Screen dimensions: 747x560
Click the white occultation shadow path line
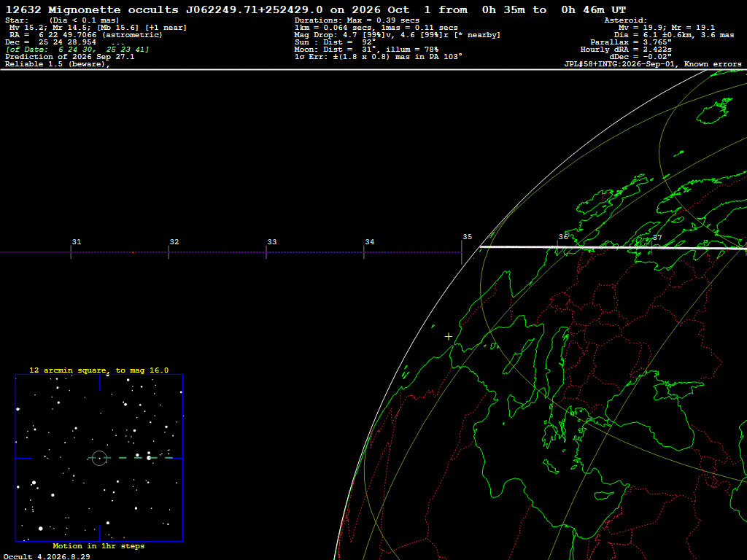coord(613,247)
